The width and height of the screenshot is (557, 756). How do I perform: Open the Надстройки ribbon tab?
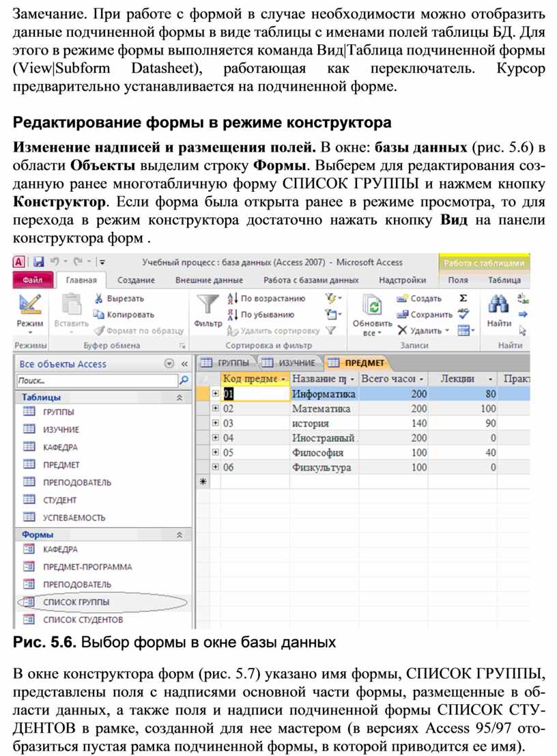tap(402, 280)
